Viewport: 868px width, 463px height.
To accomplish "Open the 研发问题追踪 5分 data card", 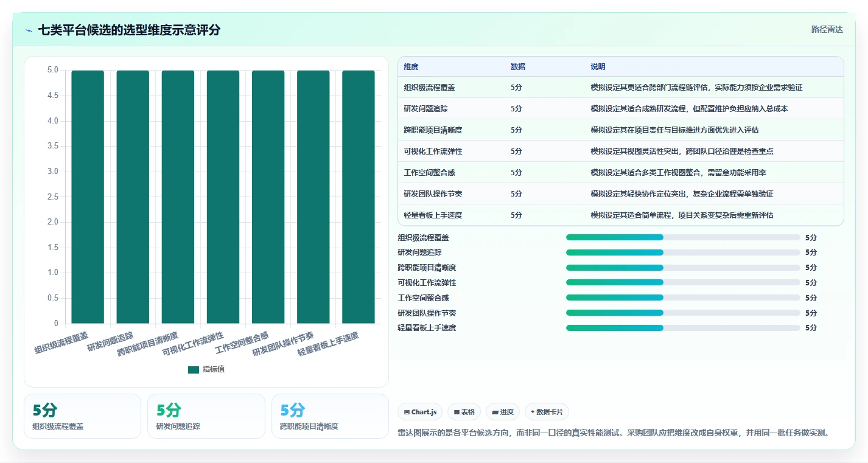I will click(x=206, y=416).
